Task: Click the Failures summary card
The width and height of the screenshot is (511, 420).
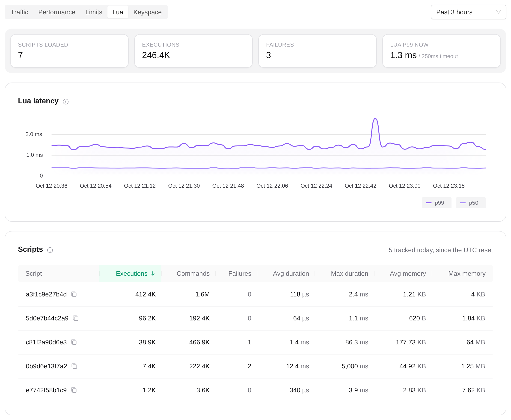Action: pyautogui.click(x=318, y=51)
